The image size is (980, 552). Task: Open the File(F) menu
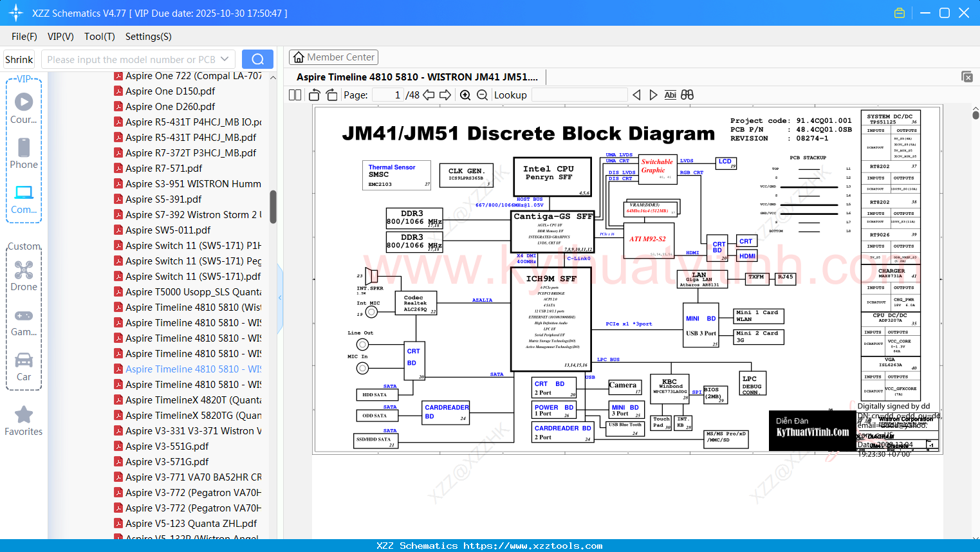click(x=24, y=37)
